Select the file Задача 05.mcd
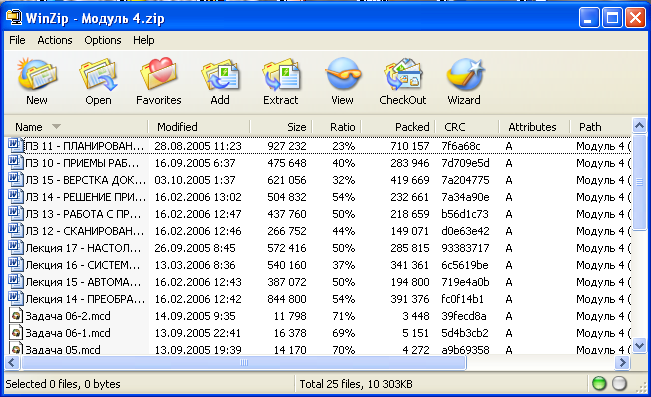This screenshot has height=397, width=651. [x=63, y=350]
